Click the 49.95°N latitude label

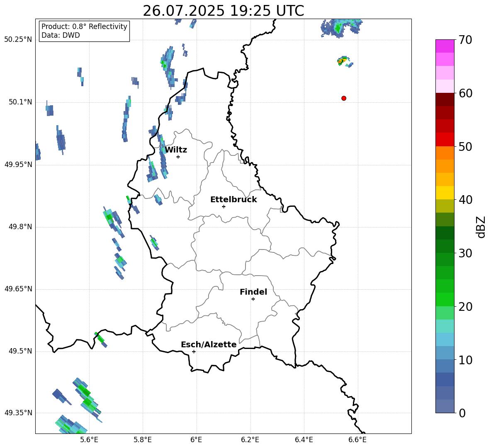click(18, 165)
